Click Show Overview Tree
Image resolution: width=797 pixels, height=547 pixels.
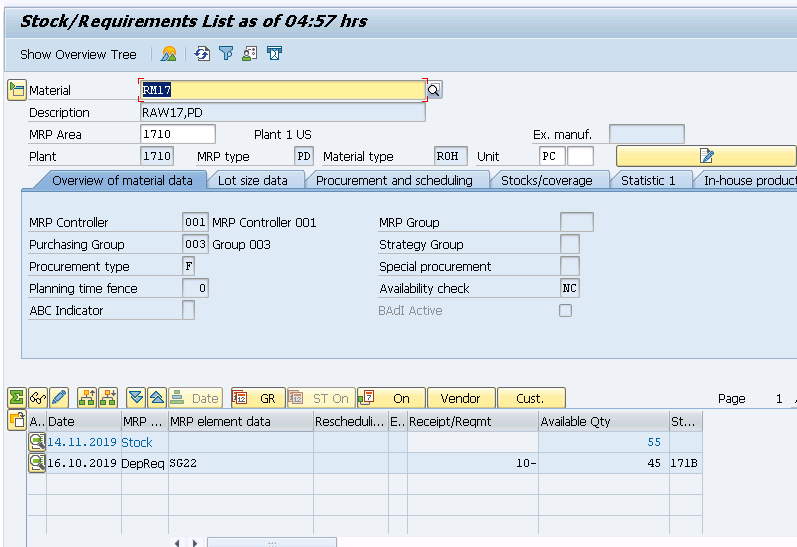point(78,54)
